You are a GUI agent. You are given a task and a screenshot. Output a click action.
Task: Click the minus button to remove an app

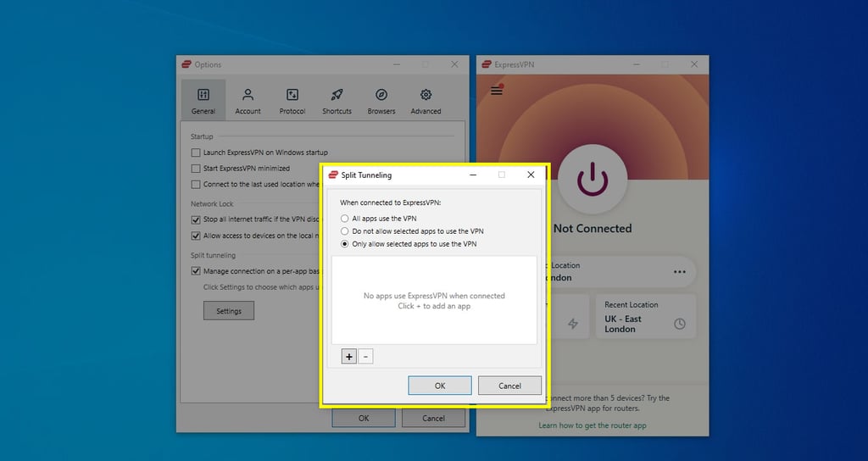(x=365, y=357)
